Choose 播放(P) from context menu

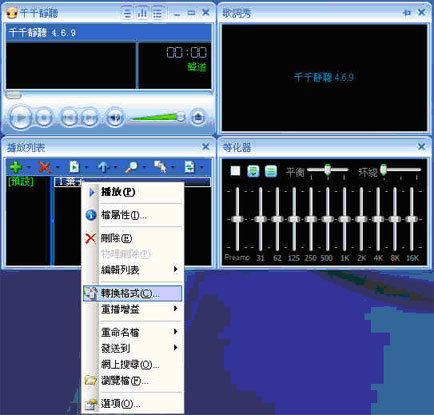(x=133, y=192)
